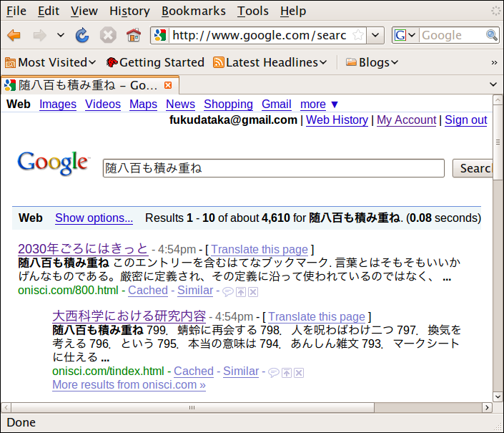Screen dimensions: 504x433
Task: Close the tab with the orange X
Action: click(x=168, y=85)
